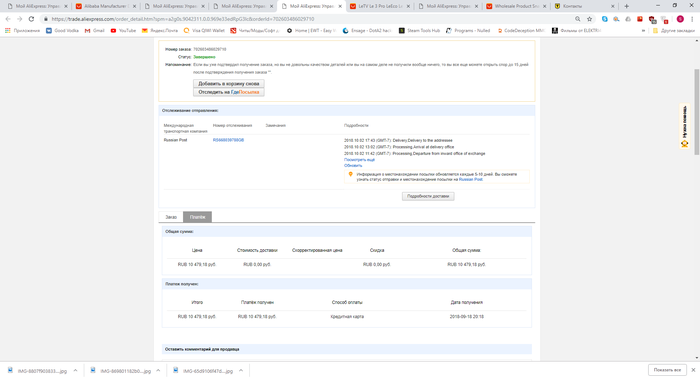Click the Добавить в корзину снова button
Image resolution: width=700 pixels, height=379 pixels.
(x=229, y=83)
